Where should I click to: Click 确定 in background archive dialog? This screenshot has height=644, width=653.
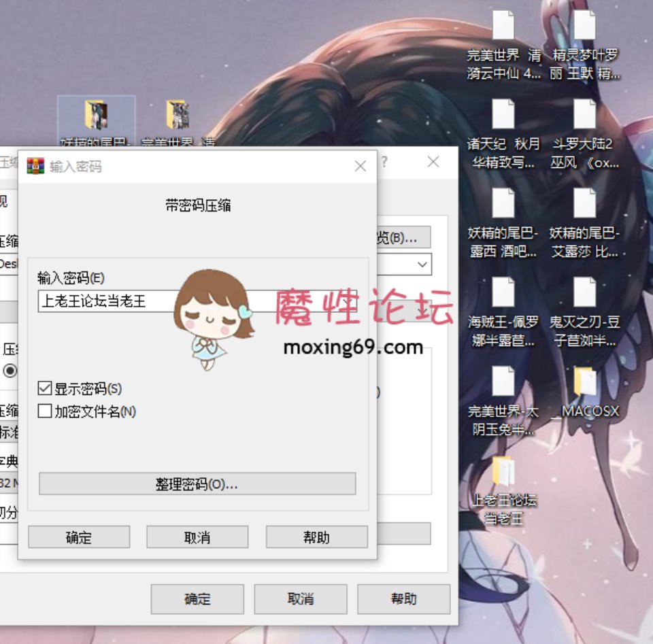pyautogui.click(x=197, y=599)
